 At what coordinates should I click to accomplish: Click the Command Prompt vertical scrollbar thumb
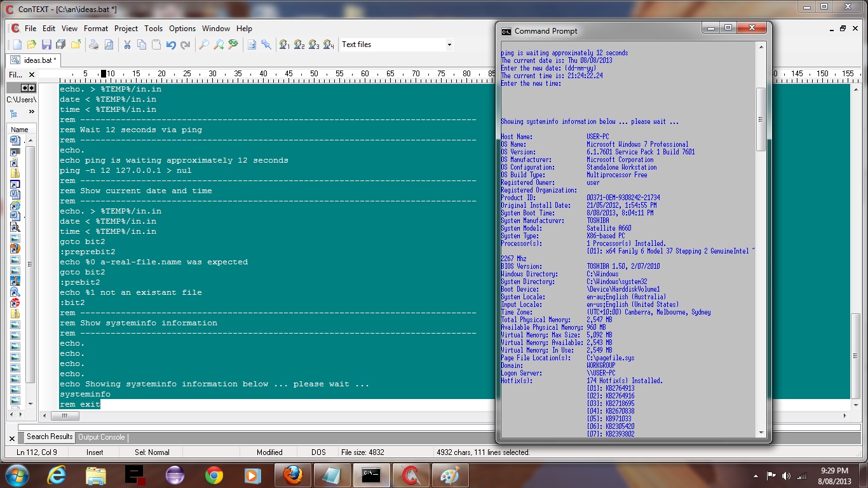pyautogui.click(x=761, y=119)
